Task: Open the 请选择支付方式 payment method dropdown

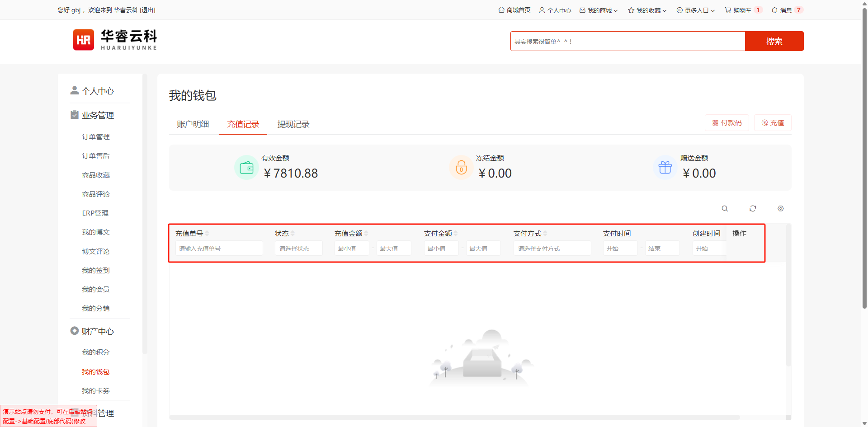Action: point(552,249)
